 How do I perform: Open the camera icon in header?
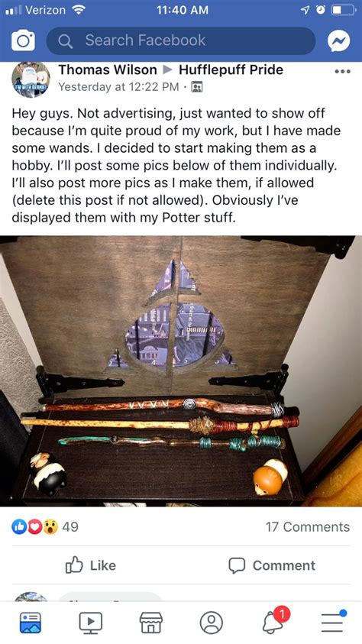click(23, 40)
